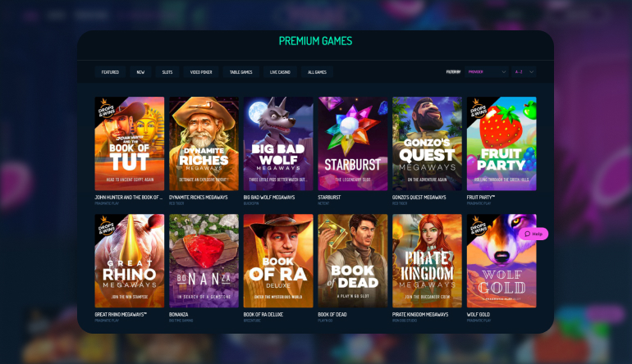The image size is (632, 364).
Task: Click the Pirate Kingdom Megaways title link
Action: click(x=420, y=315)
